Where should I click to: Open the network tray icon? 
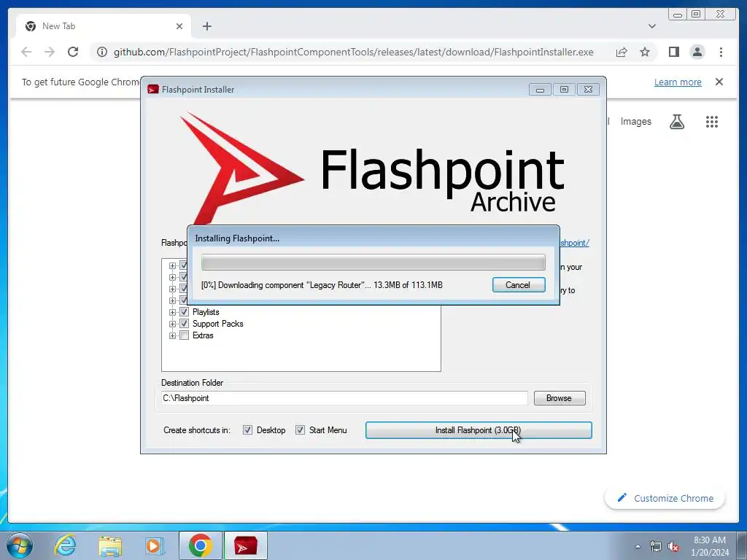click(656, 546)
